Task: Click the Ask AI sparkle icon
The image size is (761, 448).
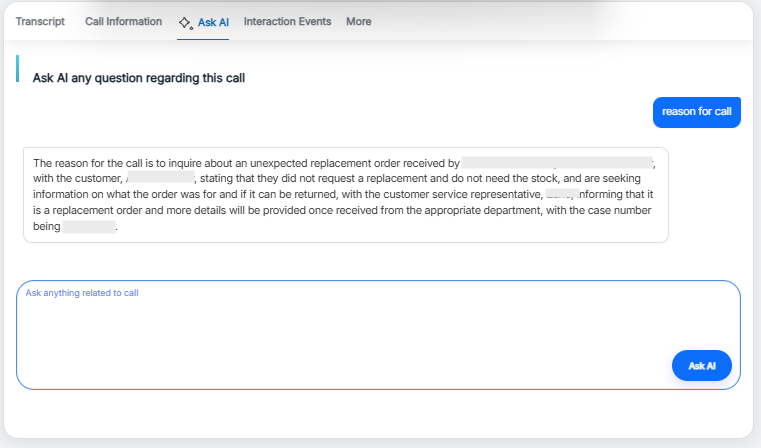Action: coord(185,22)
